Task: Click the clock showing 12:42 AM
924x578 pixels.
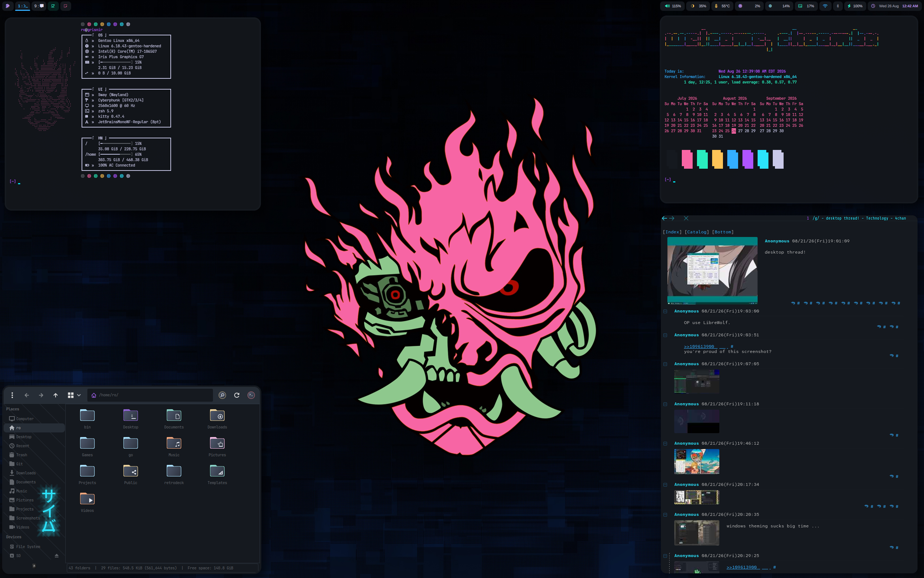Action: (x=895, y=6)
